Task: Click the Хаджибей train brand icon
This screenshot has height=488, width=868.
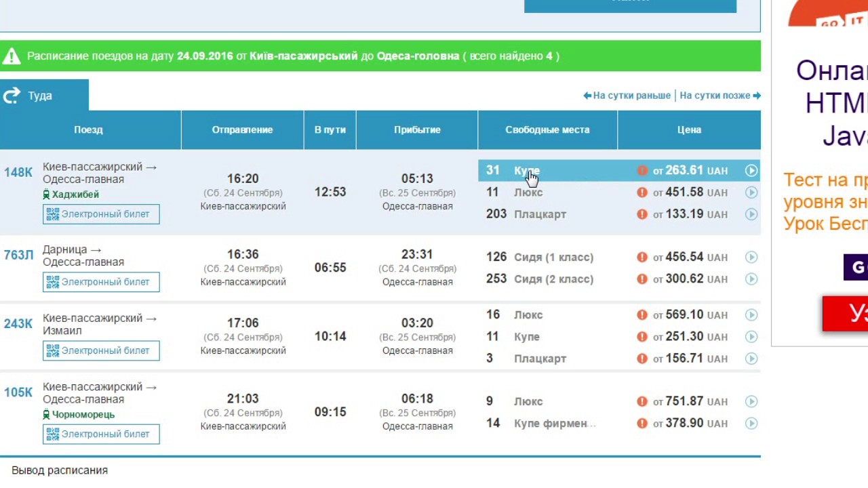Action: 46,195
